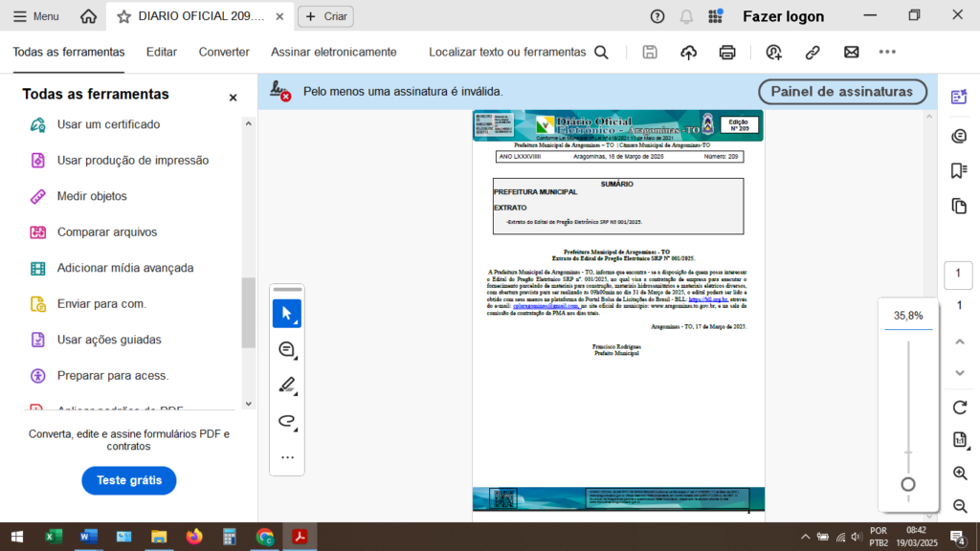This screenshot has height=551, width=980.
Task: Click the bll.org.br link in the document
Action: [708, 299]
